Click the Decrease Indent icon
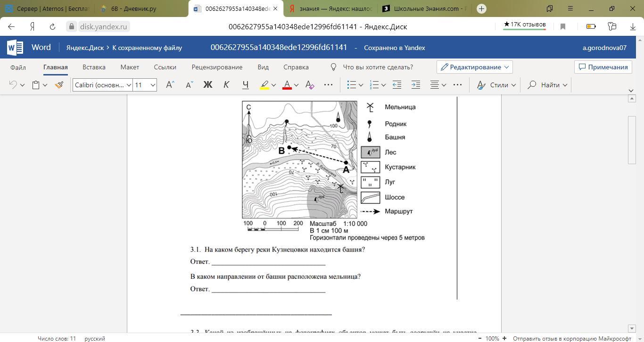The width and height of the screenshot is (644, 342). pyautogui.click(x=397, y=85)
